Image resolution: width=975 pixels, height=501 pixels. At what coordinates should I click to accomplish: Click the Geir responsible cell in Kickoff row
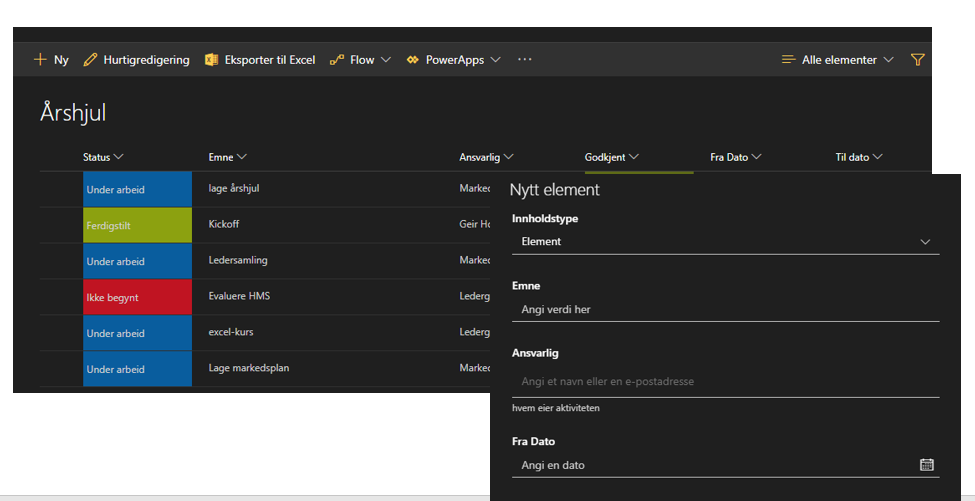tap(474, 224)
